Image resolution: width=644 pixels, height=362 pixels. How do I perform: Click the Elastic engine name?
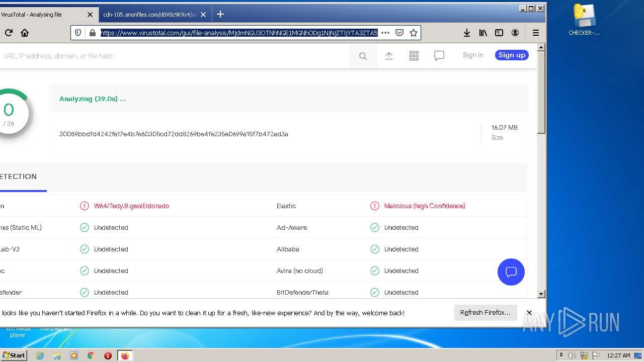pyautogui.click(x=286, y=206)
